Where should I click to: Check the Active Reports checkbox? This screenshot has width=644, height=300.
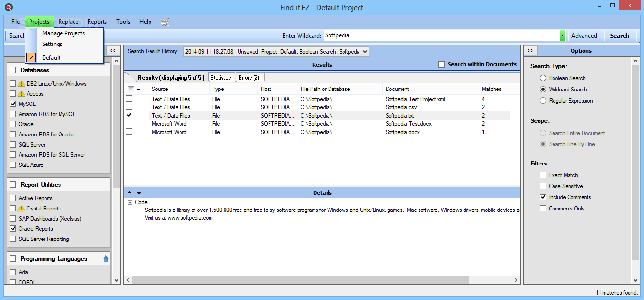click(13, 198)
